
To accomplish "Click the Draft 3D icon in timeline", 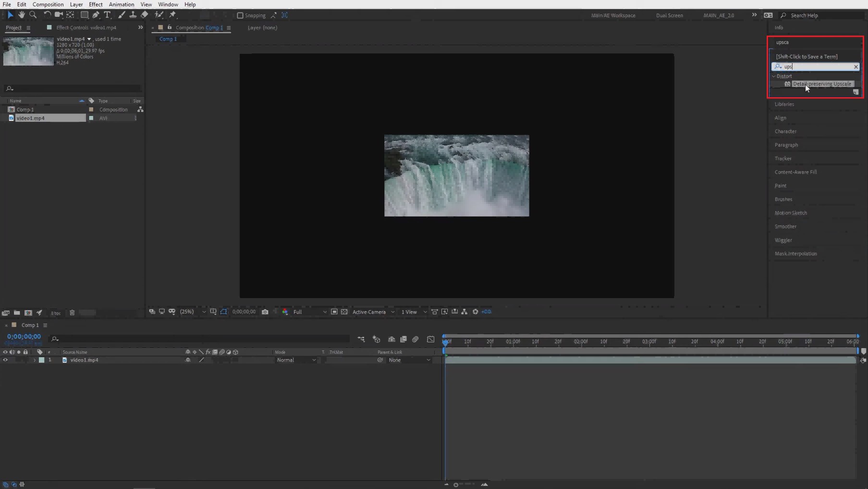I will [377, 339].
